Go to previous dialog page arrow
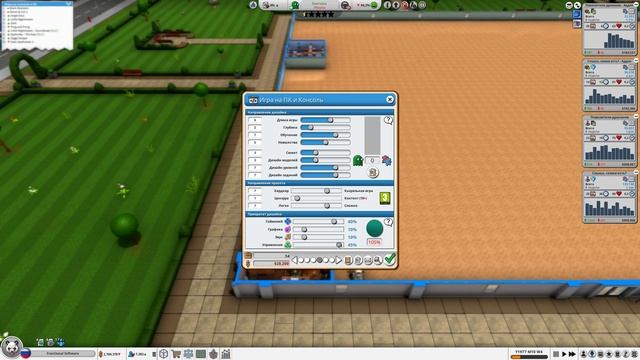Screen dimensions: 640x360 coord(295,260)
